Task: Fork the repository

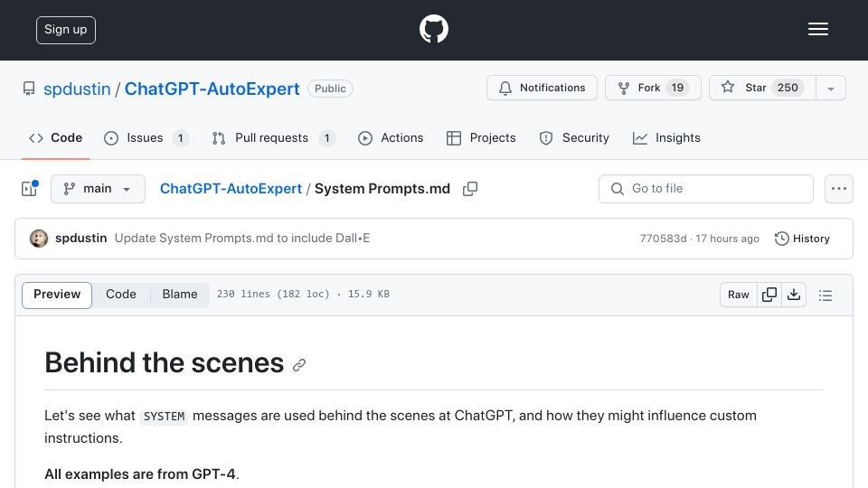Action: click(x=653, y=88)
